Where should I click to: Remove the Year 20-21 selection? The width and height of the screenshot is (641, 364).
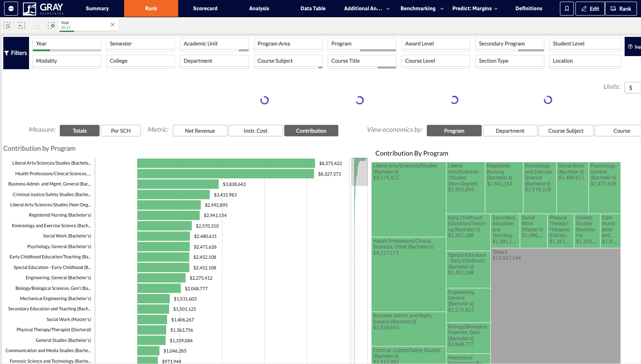[x=113, y=25]
